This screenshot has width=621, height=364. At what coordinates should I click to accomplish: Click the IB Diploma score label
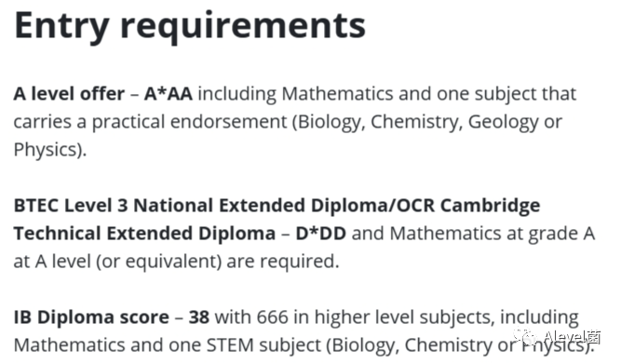tap(91, 317)
